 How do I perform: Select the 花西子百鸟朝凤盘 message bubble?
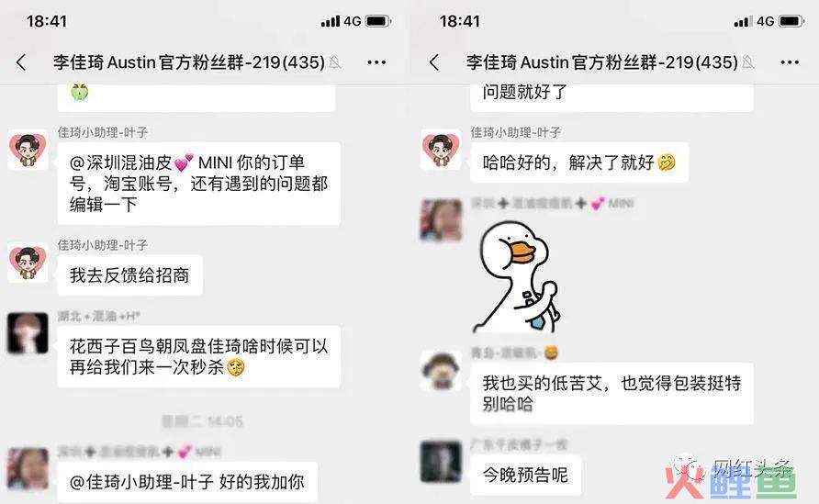click(x=199, y=356)
